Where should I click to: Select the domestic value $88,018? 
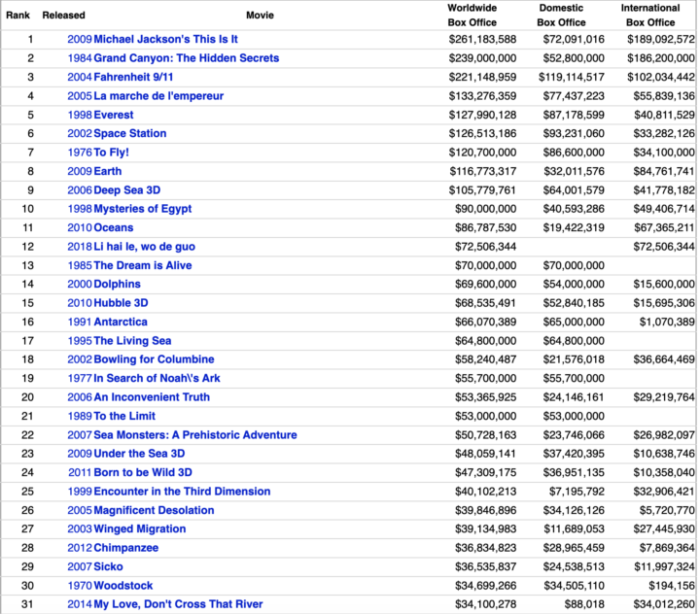point(584,604)
